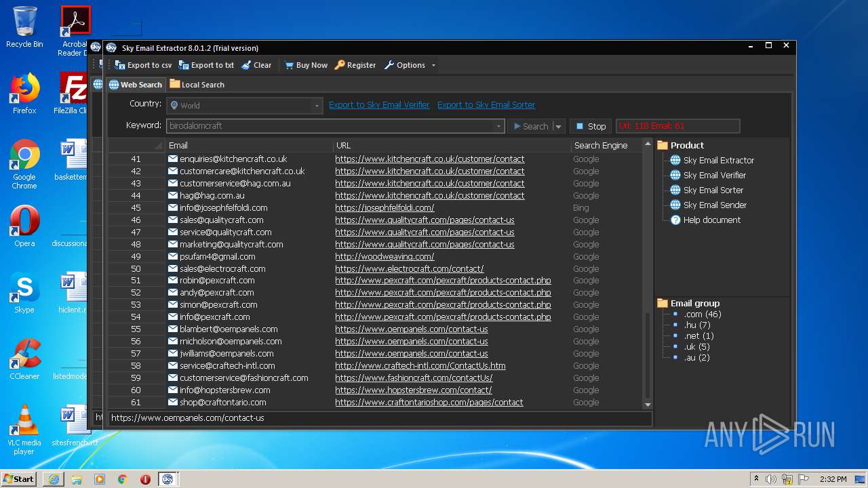Switch to Local Search tab
This screenshot has height=488, width=868.
coord(197,85)
